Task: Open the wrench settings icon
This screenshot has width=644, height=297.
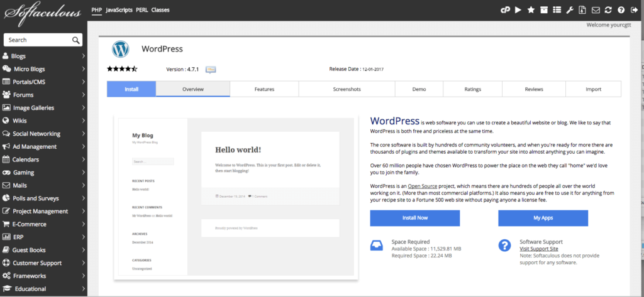Action: pos(570,10)
